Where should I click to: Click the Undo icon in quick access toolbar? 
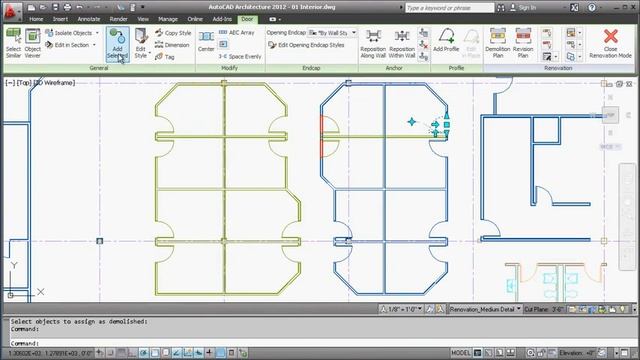(x=80, y=7)
